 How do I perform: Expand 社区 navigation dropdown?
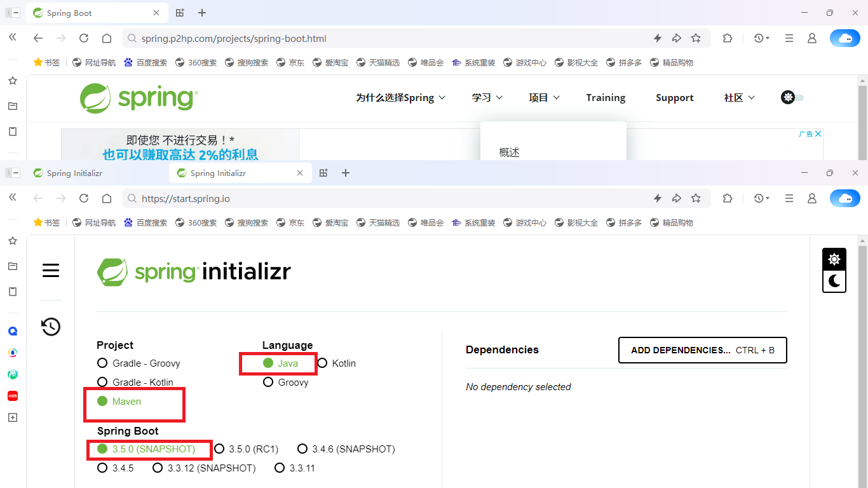click(x=740, y=97)
